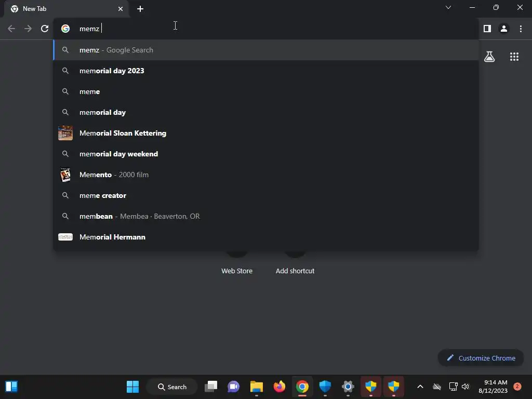Image resolution: width=532 pixels, height=399 pixels.
Task: Open network status tray icon
Action: click(x=453, y=387)
